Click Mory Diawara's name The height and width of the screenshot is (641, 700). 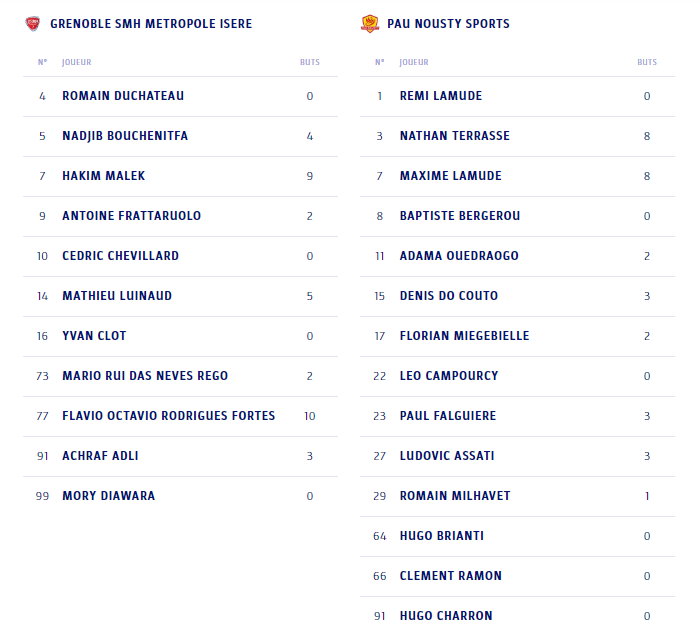pos(108,496)
